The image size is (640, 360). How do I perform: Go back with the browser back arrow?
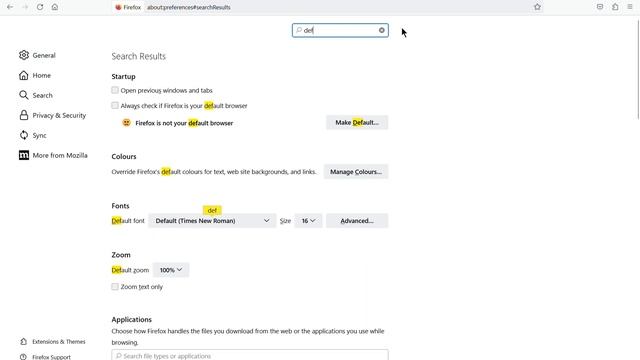point(10,7)
